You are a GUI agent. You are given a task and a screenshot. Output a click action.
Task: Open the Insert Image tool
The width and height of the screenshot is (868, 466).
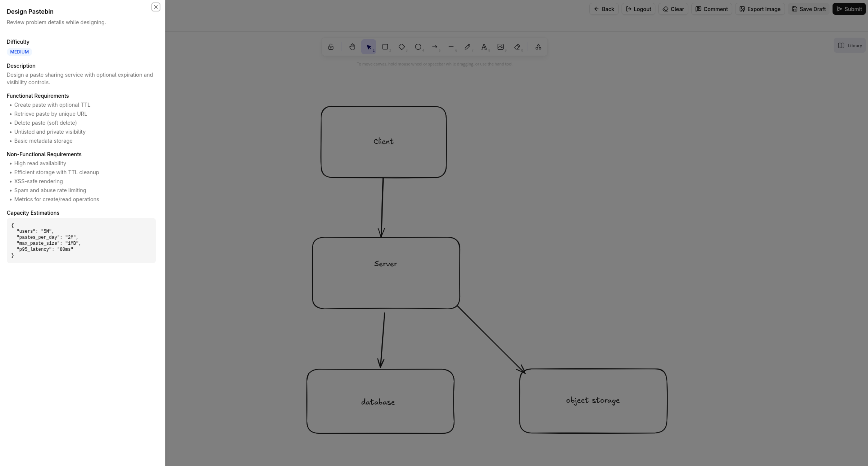[x=501, y=47]
